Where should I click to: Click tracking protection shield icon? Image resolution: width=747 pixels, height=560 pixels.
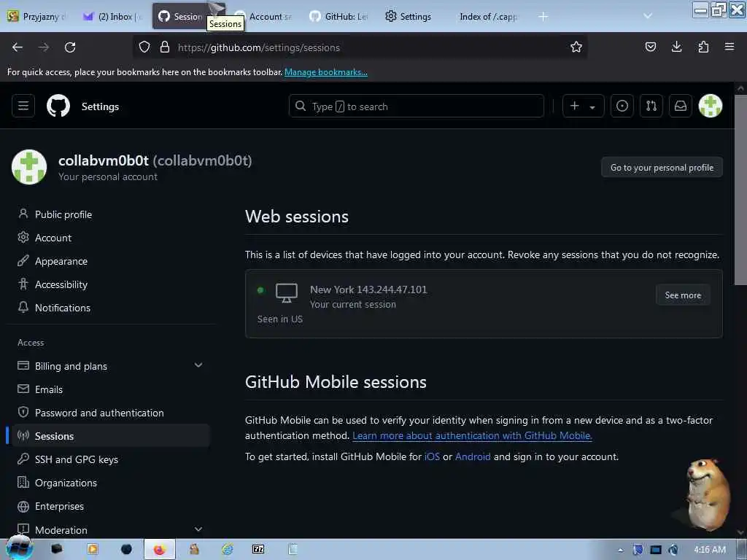tap(144, 47)
